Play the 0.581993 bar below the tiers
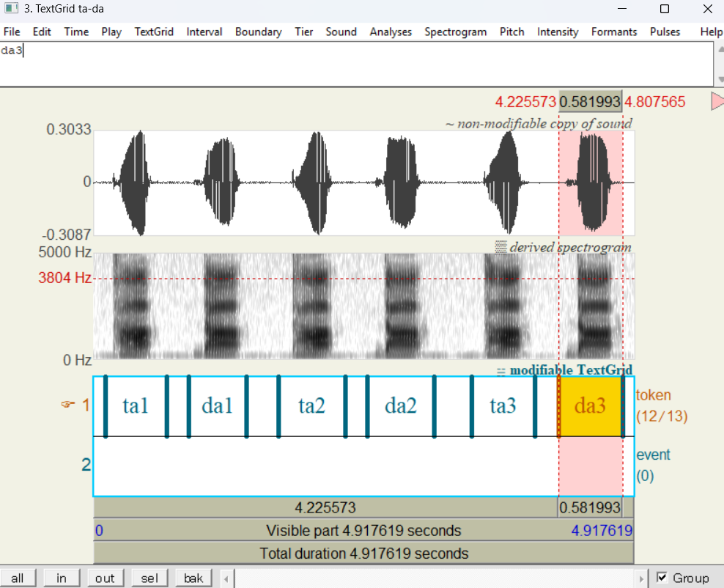 [x=590, y=507]
